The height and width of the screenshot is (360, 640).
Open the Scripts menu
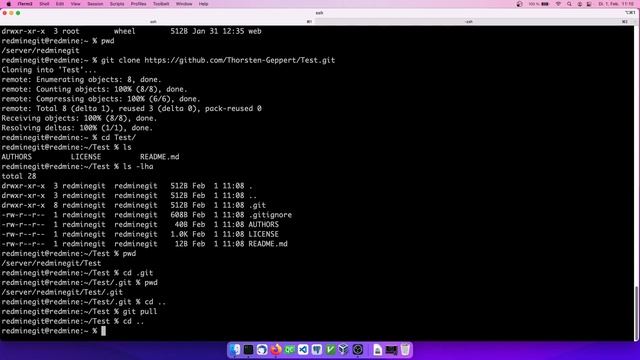(117, 4)
